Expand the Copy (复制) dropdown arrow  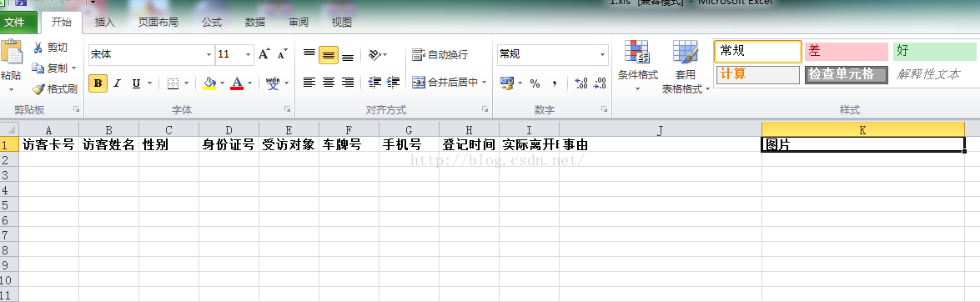[73, 68]
